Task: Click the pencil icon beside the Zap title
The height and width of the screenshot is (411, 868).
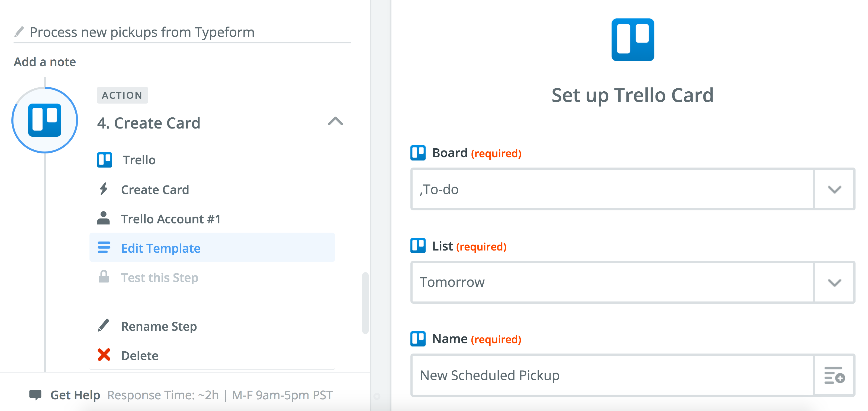Action: click(19, 32)
